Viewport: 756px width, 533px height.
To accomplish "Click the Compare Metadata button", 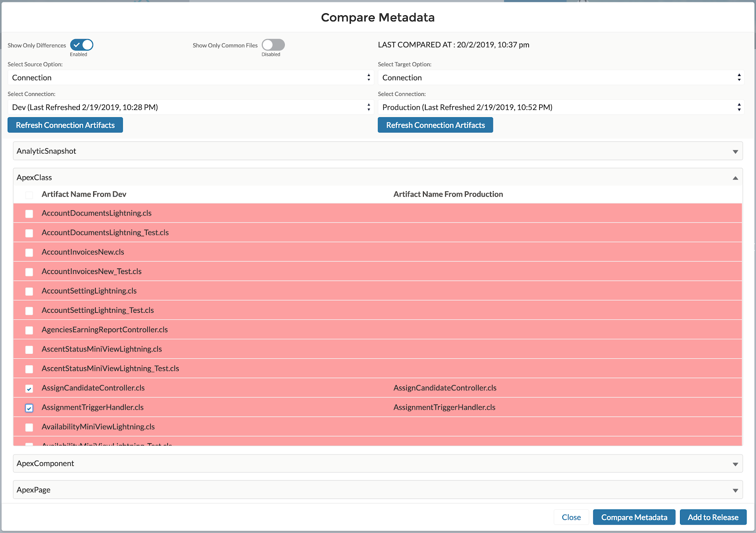I will tap(634, 517).
